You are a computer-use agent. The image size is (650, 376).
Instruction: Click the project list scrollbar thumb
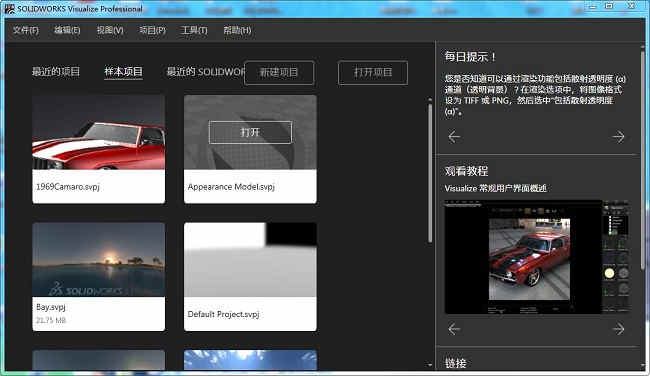click(x=430, y=172)
